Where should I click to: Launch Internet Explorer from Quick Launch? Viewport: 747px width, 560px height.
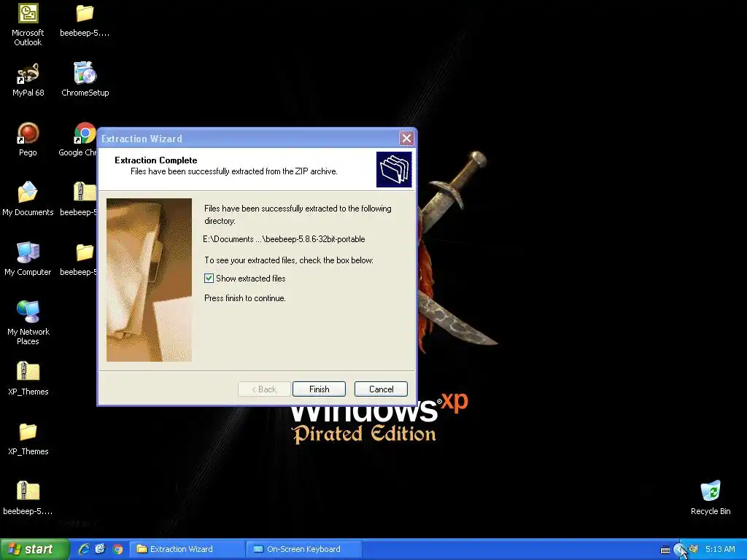pyautogui.click(x=84, y=549)
